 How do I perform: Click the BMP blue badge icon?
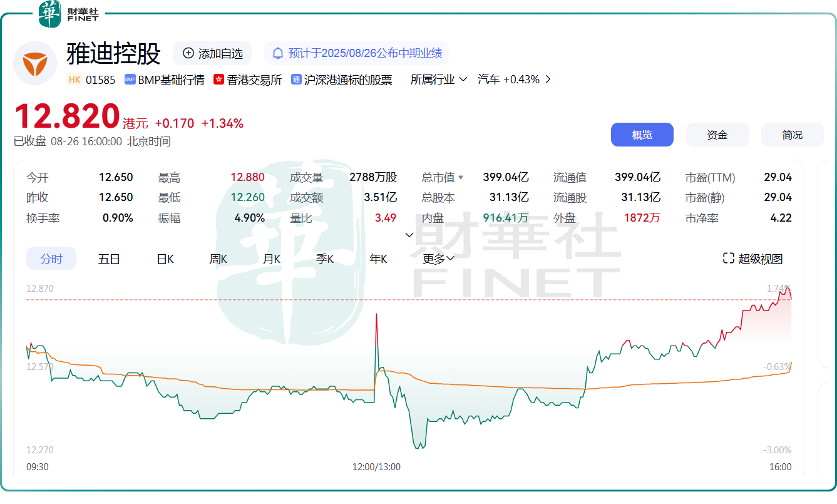click(130, 80)
